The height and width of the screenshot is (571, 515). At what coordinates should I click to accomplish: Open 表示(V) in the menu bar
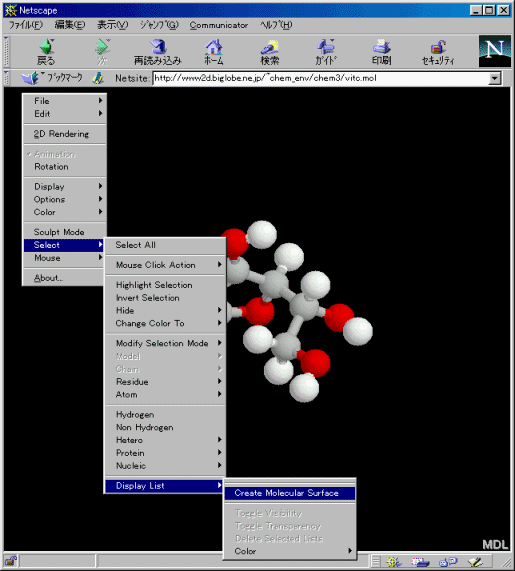point(113,25)
